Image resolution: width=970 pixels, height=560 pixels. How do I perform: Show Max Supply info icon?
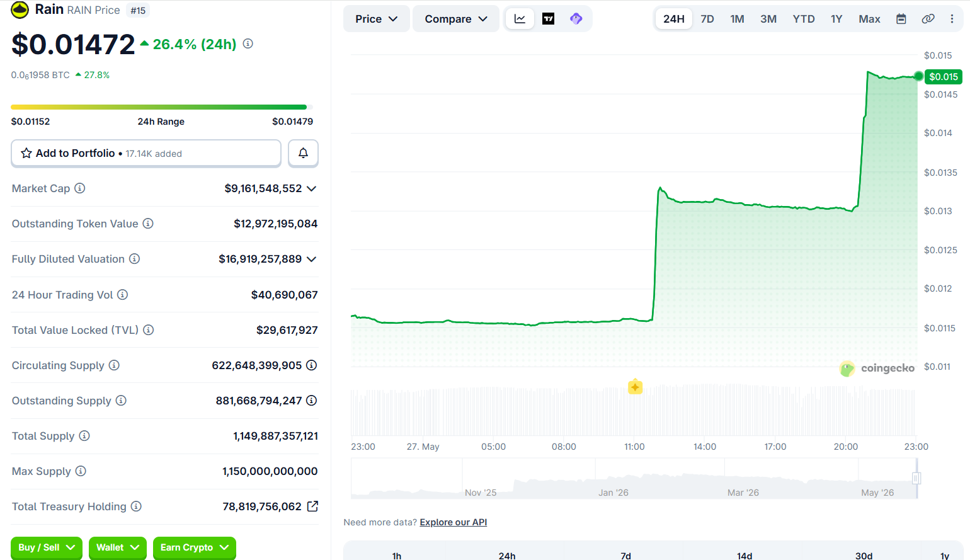tap(81, 471)
